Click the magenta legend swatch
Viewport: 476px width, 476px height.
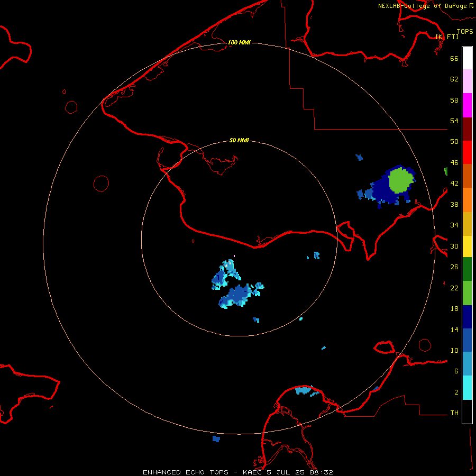[467, 105]
